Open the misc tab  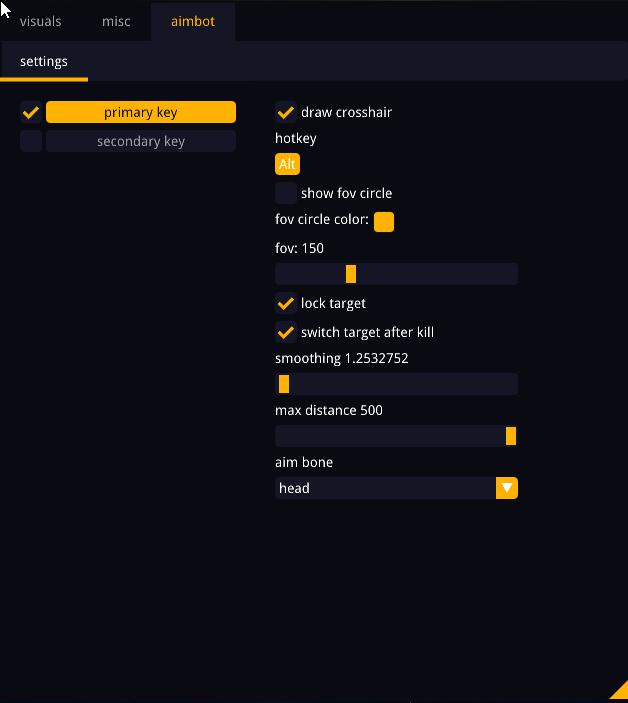click(116, 21)
